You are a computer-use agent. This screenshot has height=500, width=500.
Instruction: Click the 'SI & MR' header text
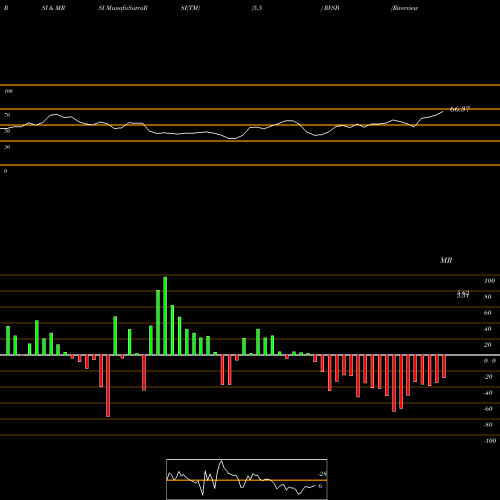53,8
